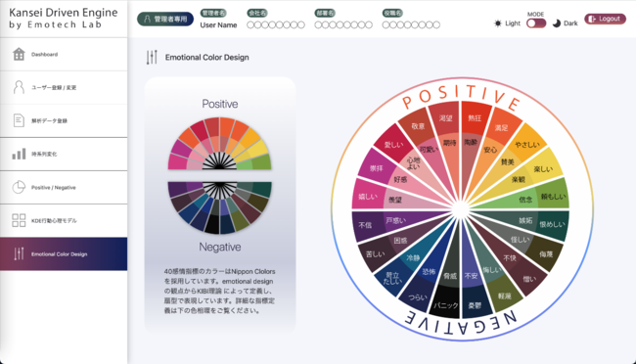Open the KDE behavior model grid icon
636x364 pixels.
click(x=19, y=220)
